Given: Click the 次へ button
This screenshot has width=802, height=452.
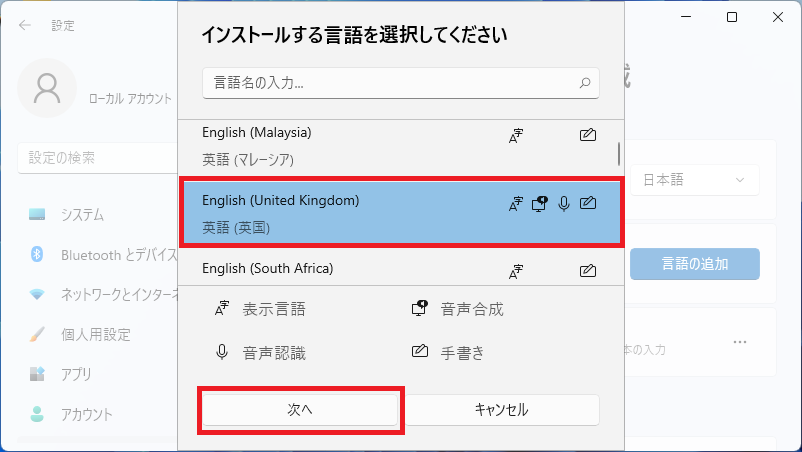Looking at the screenshot, I should (x=301, y=410).
